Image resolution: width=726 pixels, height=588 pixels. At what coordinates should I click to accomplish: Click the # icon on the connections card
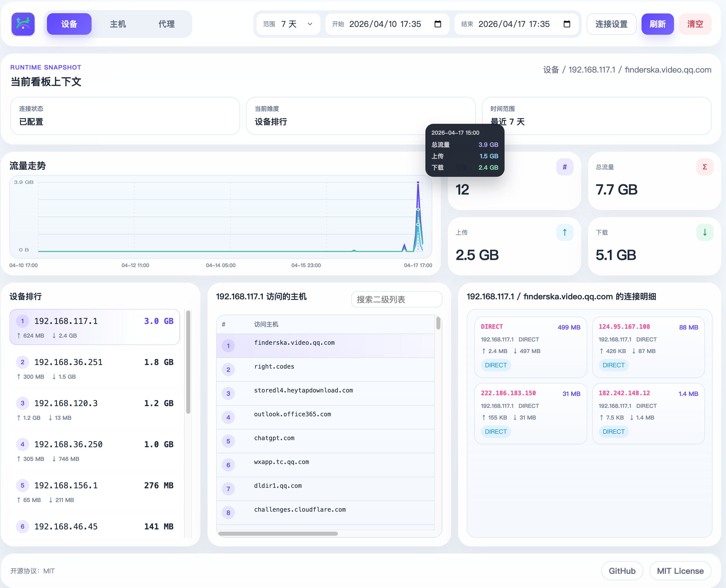[564, 167]
